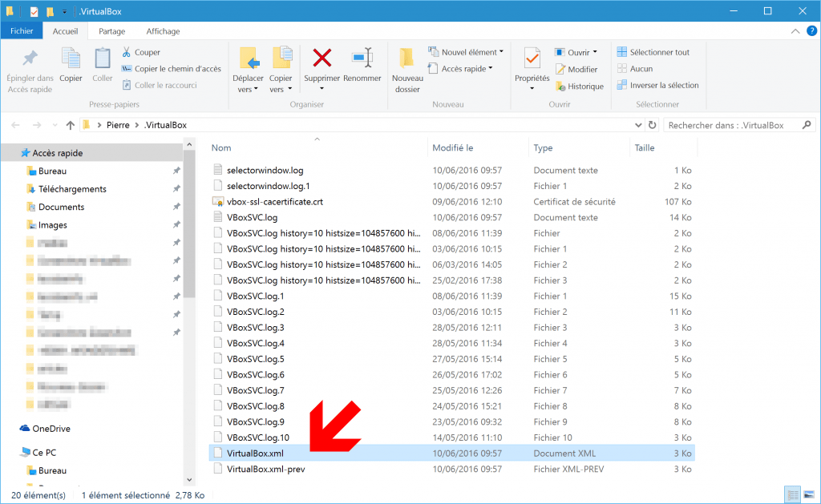Collapse the ribbon with the chevron

795,31
